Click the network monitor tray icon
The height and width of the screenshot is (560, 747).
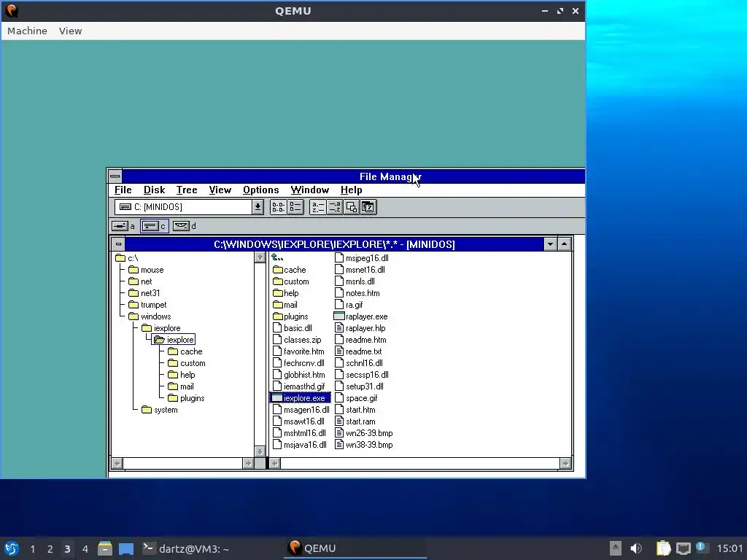pos(683,548)
